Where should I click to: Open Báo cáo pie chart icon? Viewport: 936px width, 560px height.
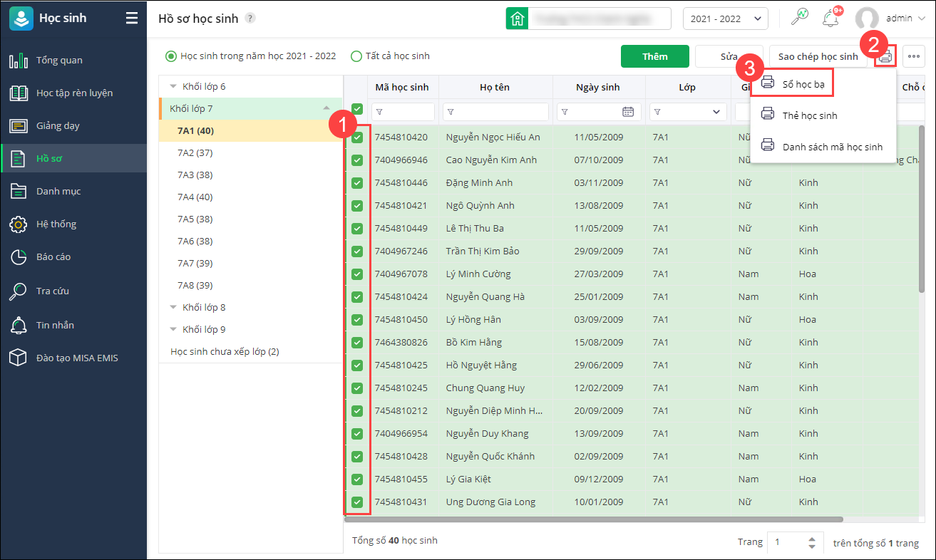pyautogui.click(x=19, y=257)
